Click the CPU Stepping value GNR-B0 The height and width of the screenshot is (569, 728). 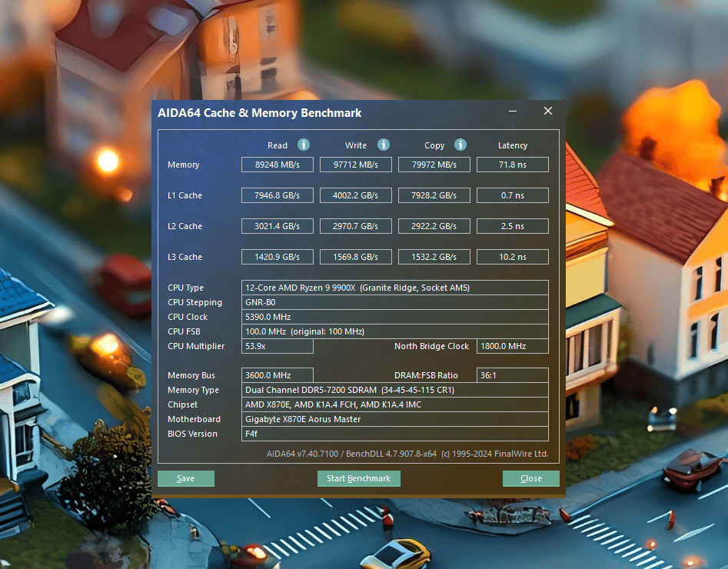[x=395, y=302]
